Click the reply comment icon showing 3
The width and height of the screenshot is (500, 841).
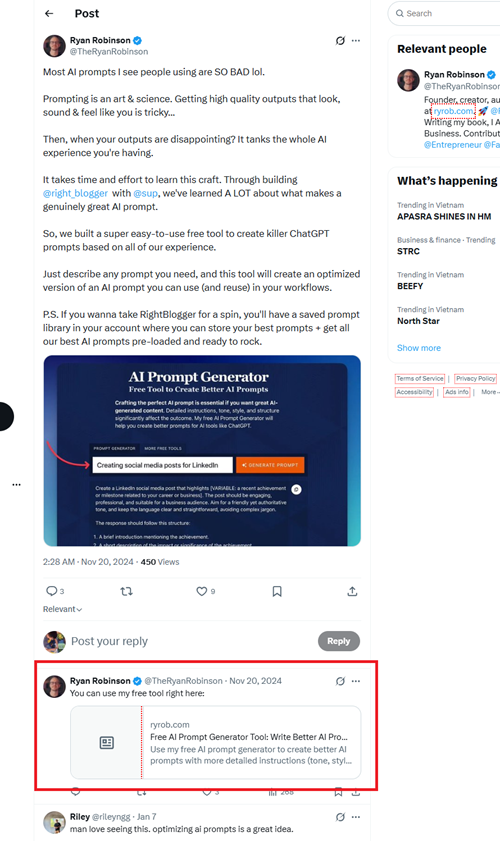pos(55,591)
